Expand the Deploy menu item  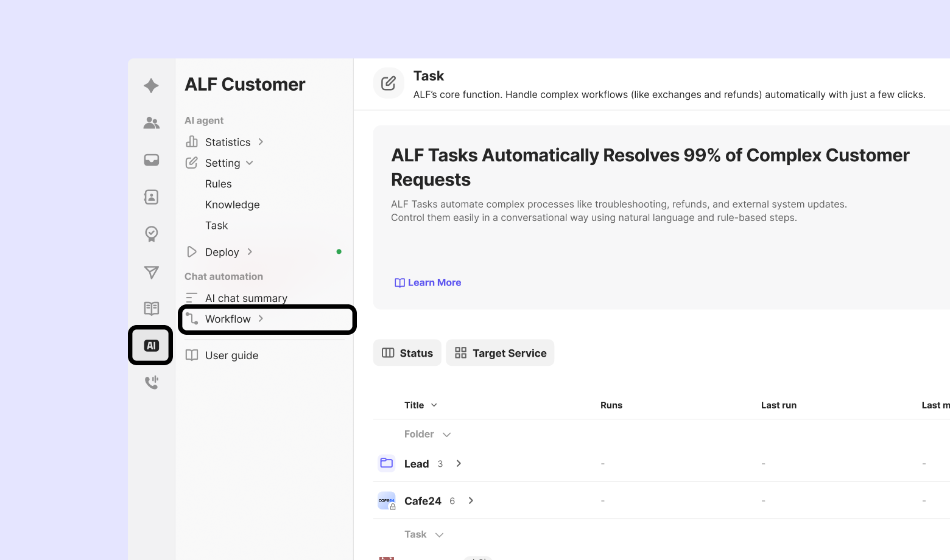coord(222,252)
